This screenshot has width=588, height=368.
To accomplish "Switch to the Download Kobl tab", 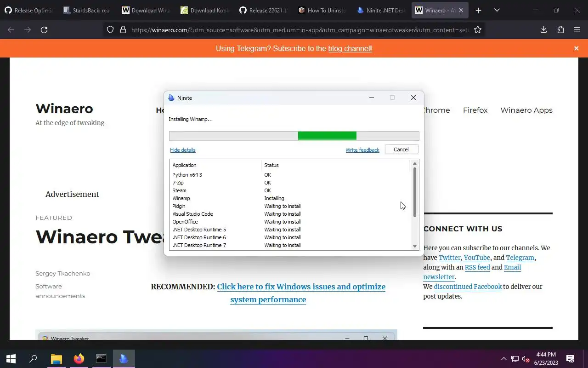I will [x=205, y=10].
